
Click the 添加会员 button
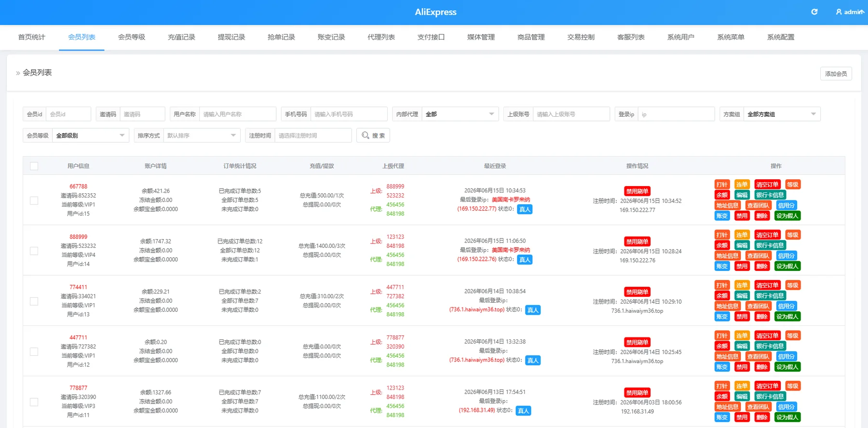click(x=836, y=74)
